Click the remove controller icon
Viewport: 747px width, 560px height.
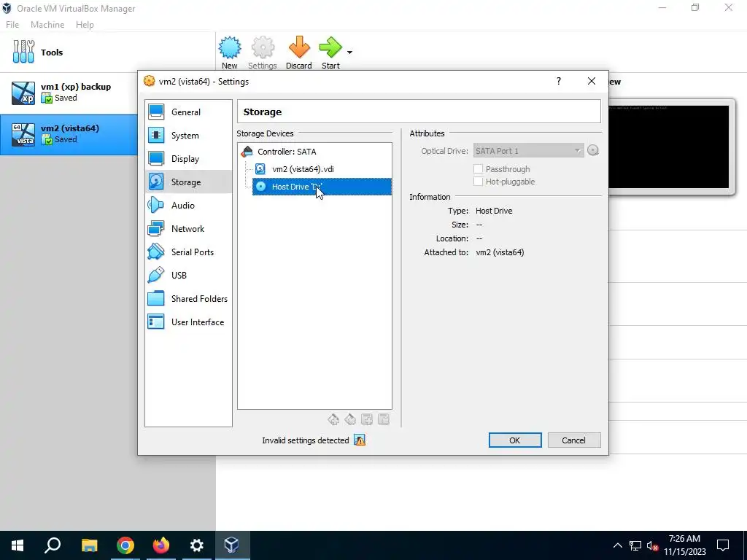(350, 419)
